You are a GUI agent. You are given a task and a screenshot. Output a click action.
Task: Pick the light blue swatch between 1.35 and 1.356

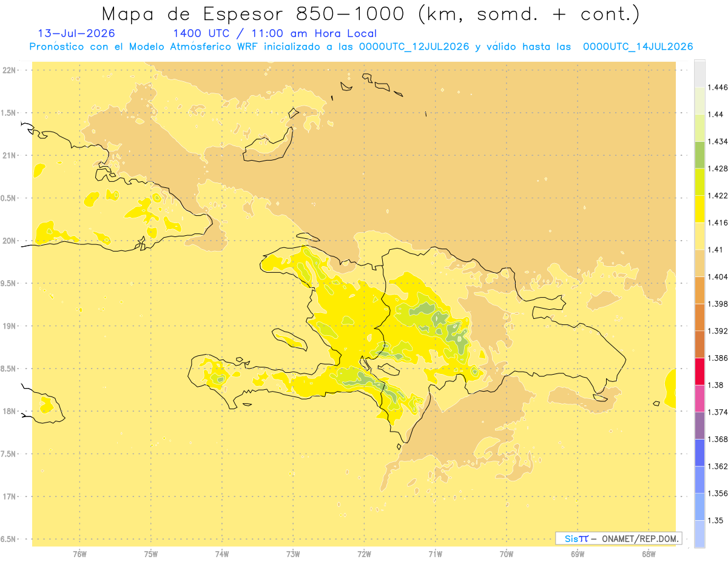pyautogui.click(x=699, y=507)
